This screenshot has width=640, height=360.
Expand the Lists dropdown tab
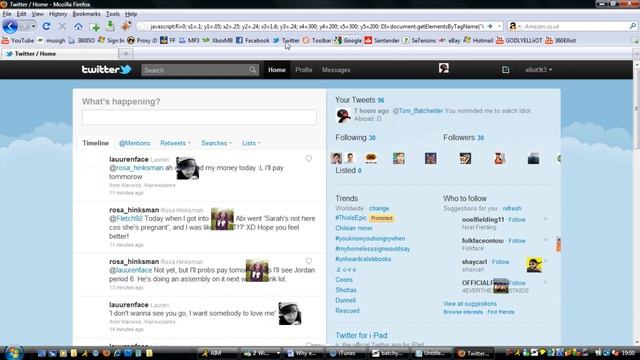click(x=251, y=143)
